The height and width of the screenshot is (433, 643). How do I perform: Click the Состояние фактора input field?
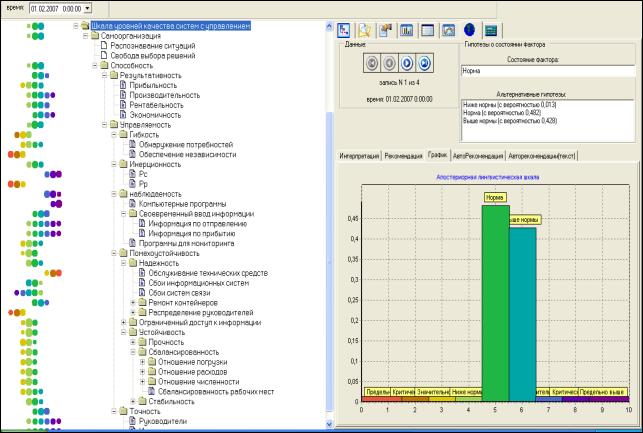548,71
